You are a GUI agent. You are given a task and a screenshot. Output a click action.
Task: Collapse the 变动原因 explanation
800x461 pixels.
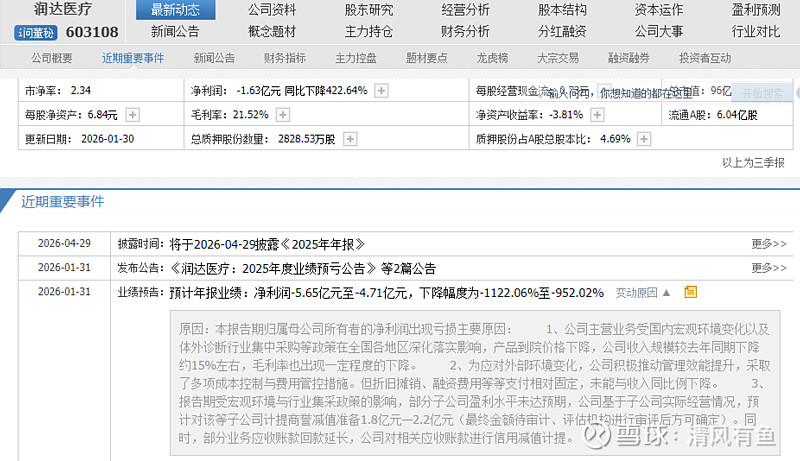pos(643,293)
